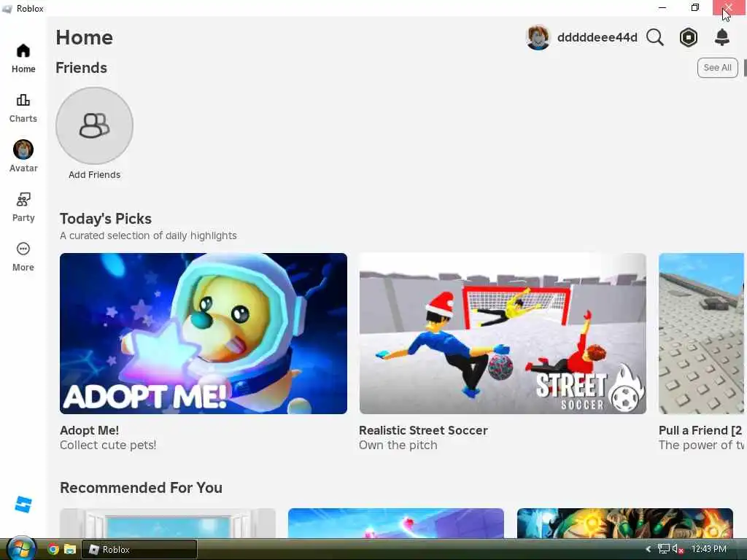Minimize the Roblox window
The width and height of the screenshot is (747, 560).
tap(662, 7)
